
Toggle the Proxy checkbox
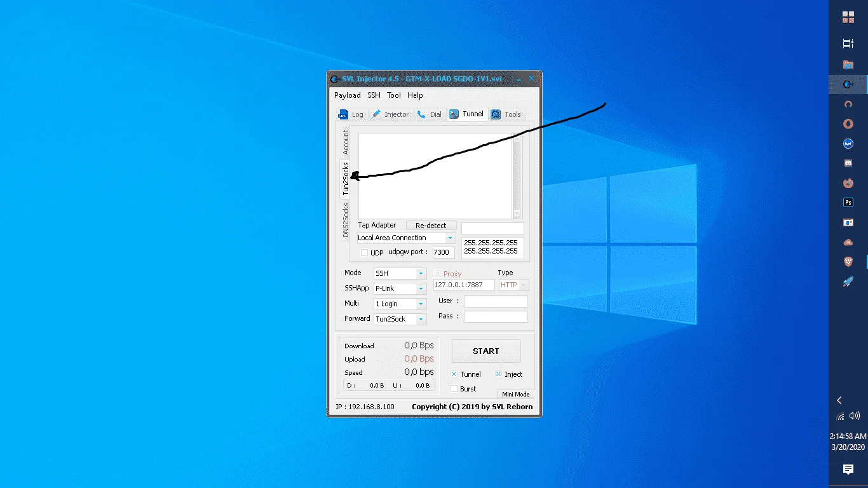(437, 274)
